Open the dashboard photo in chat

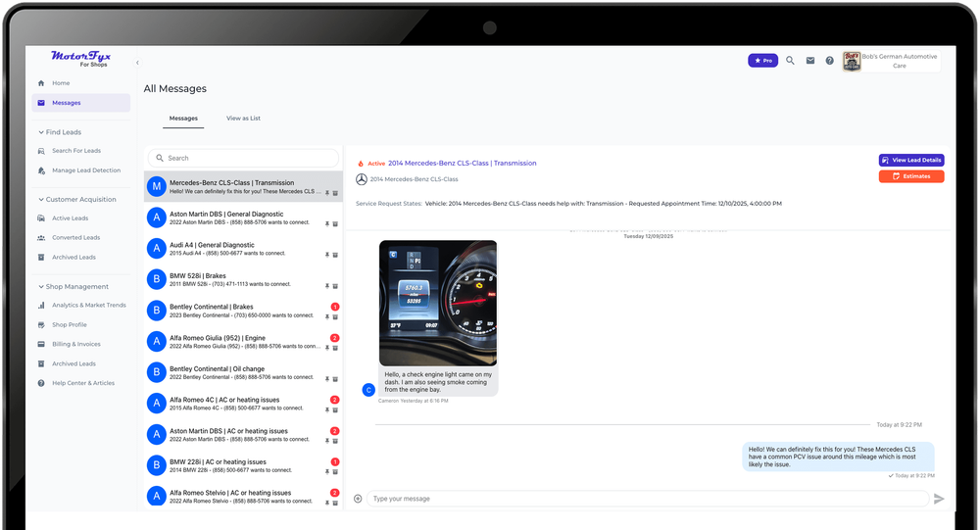point(437,302)
